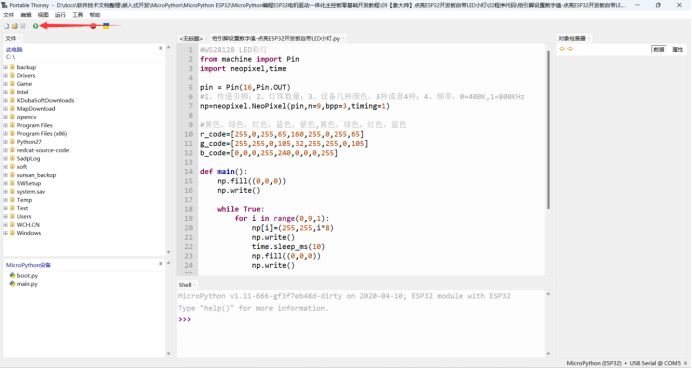
Task: Click the MicroPython设备 header link
Action: 28,265
